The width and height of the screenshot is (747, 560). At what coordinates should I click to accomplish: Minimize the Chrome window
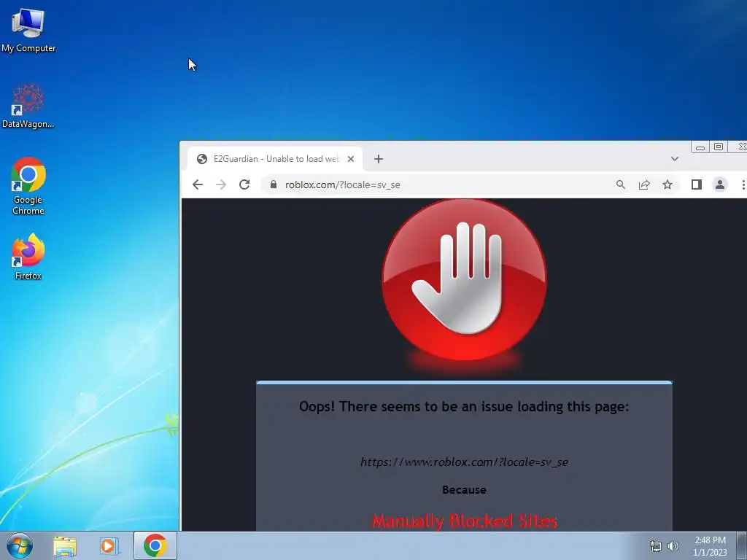point(700,147)
